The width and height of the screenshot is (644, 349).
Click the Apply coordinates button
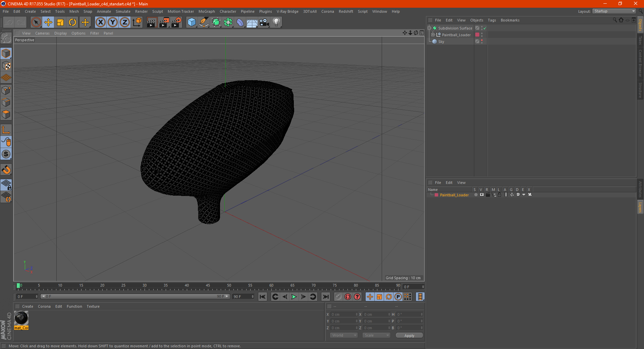pos(409,335)
